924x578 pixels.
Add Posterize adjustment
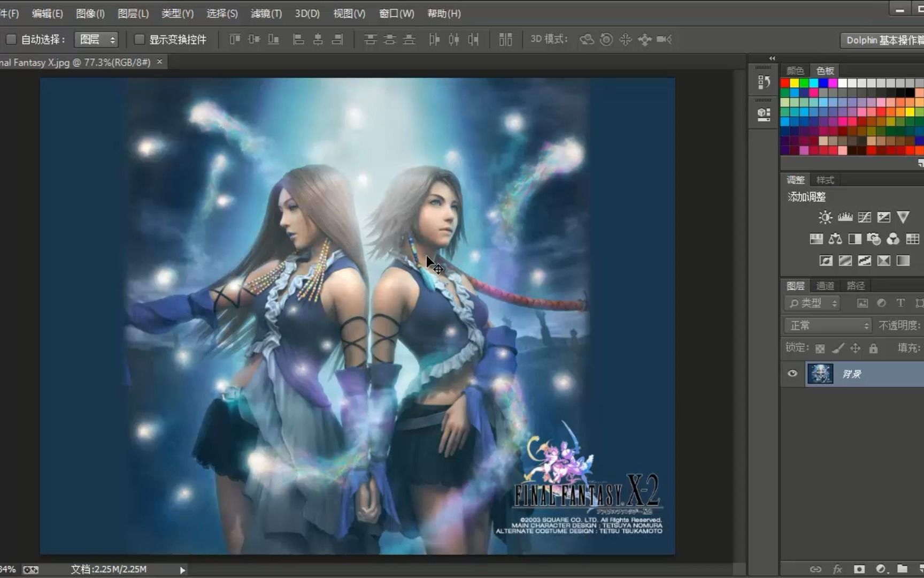[845, 261]
